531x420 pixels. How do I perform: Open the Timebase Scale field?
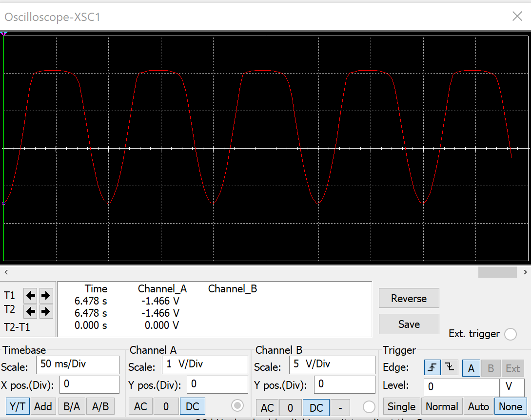pyautogui.click(x=78, y=364)
